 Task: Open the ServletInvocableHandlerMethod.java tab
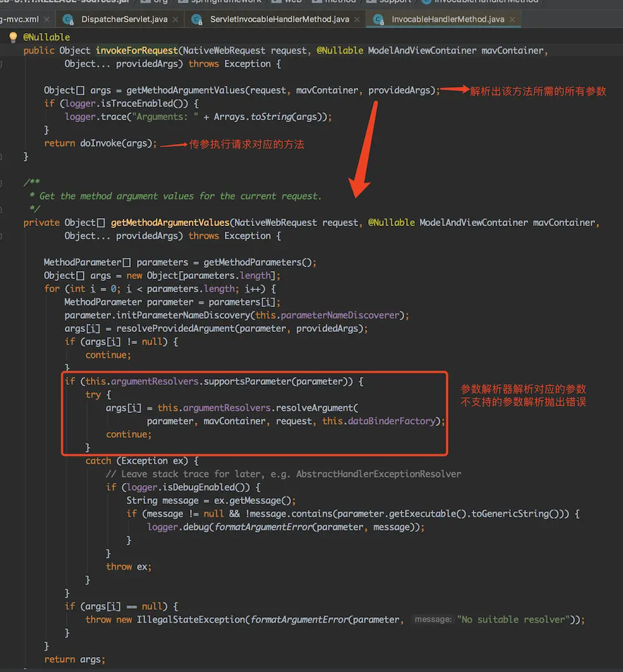[x=279, y=19]
